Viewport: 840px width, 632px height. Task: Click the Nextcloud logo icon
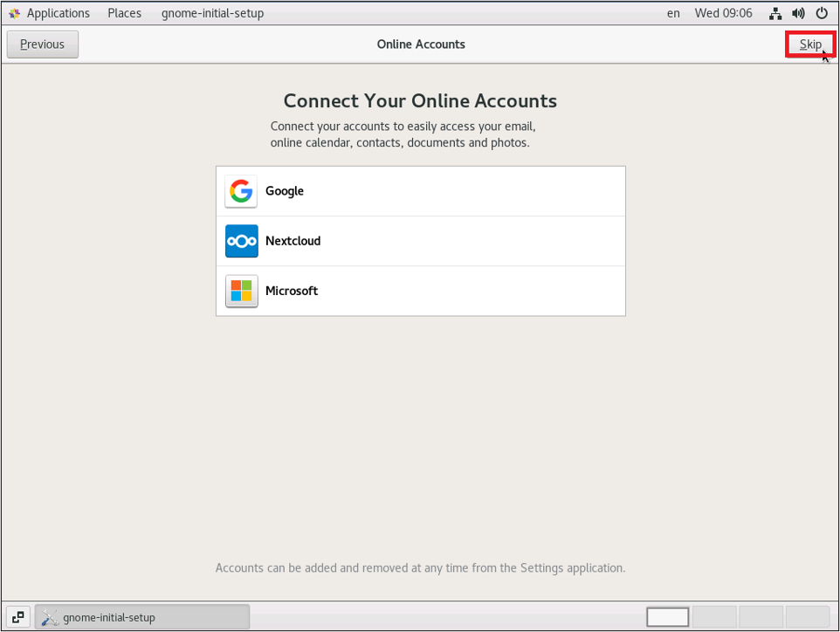pyautogui.click(x=241, y=241)
